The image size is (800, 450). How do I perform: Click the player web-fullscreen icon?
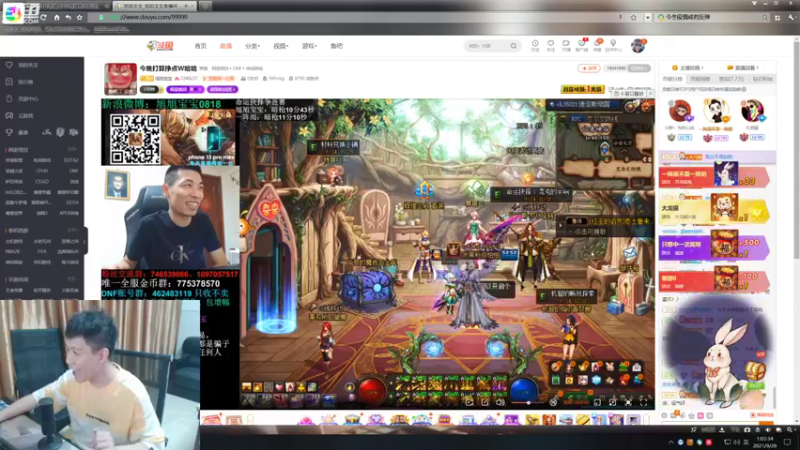click(x=628, y=403)
